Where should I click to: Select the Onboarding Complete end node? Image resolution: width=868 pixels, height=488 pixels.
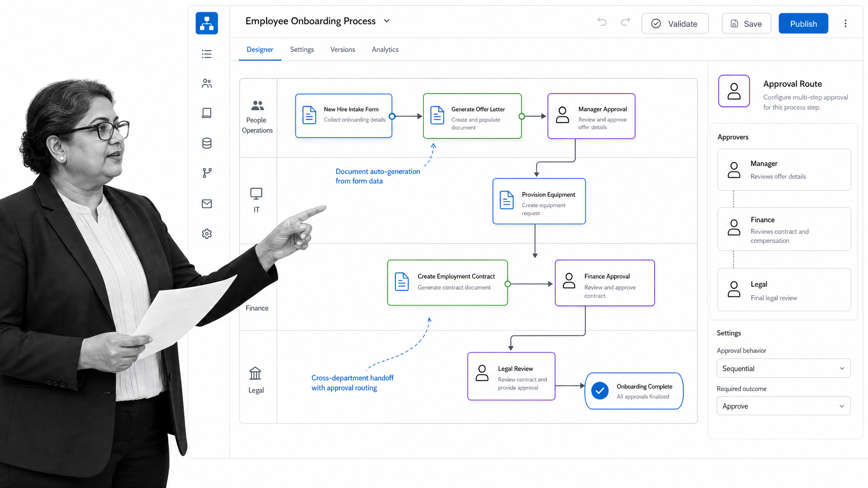[x=634, y=391]
